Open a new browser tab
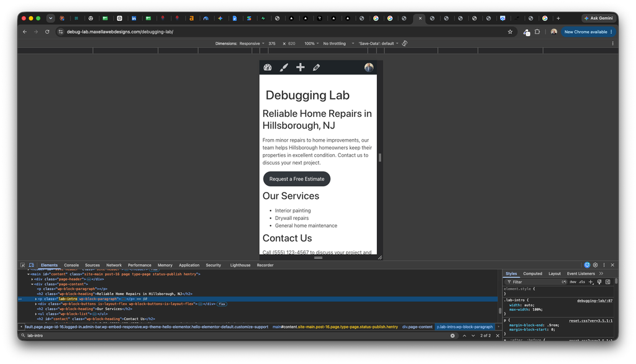Screen dimensions: 636x364 click(x=558, y=18)
